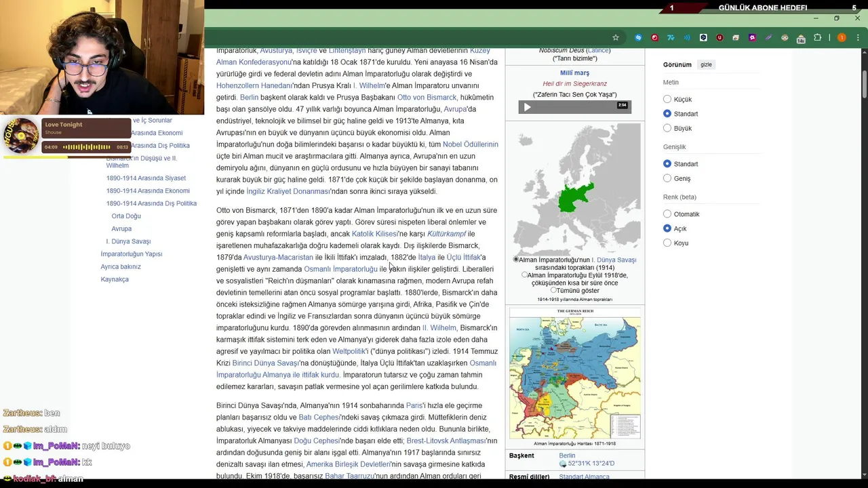Jump to 1890-1914 Arasında Siyaset section

coord(146,178)
